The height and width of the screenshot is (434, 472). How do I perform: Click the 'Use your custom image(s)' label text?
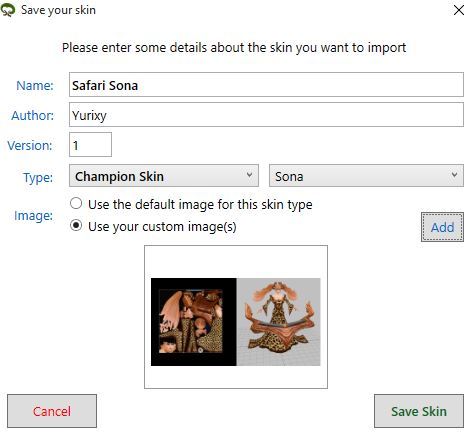click(x=162, y=227)
